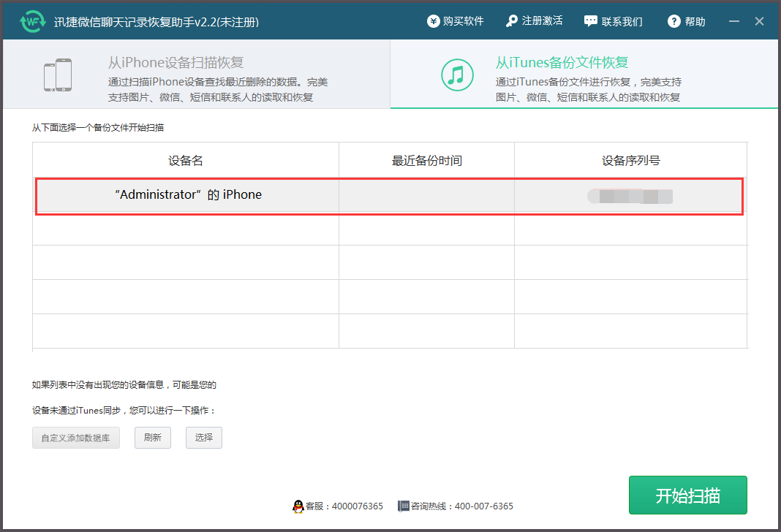Click the yellow coin 购买软件 icon
Viewport: 781px width, 532px height.
pos(433,21)
